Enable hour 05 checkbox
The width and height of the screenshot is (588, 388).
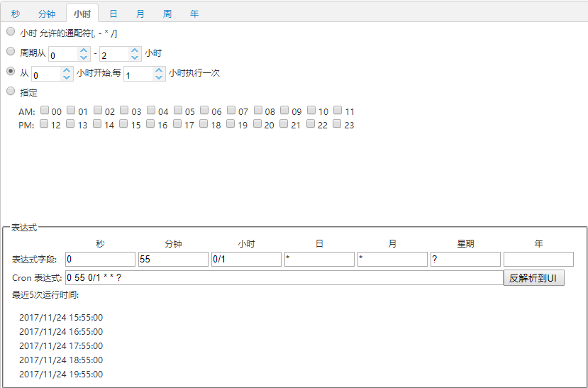coord(178,110)
